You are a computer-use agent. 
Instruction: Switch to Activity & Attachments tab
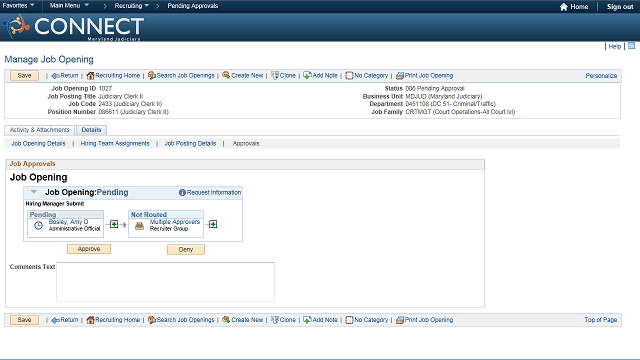40,130
